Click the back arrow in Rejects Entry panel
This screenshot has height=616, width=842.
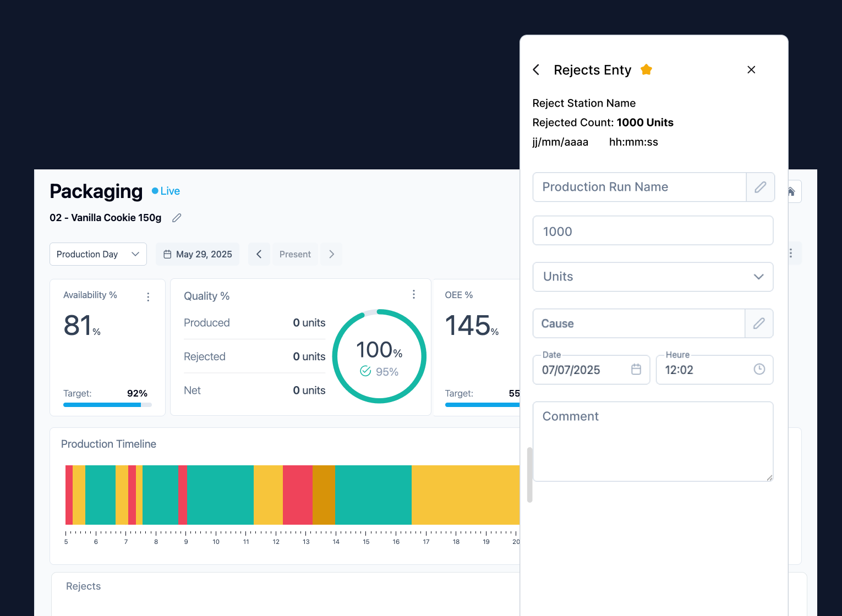tap(536, 70)
